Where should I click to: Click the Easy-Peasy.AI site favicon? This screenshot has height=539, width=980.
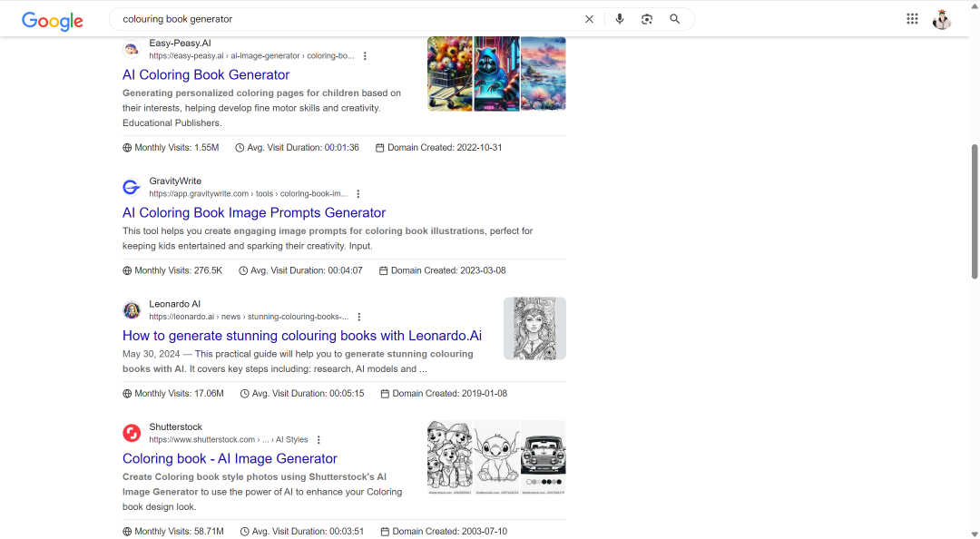coord(132,49)
